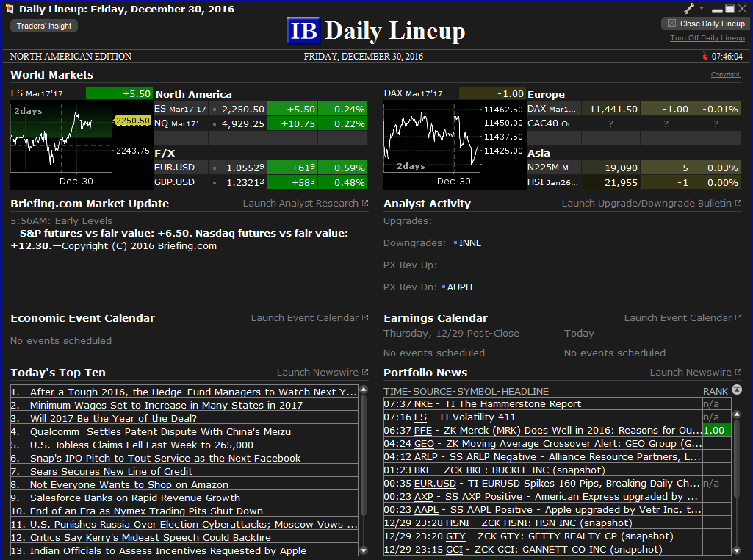Click the Top Ten list scroll up arrow
Screen dimensions: 753x560
pyautogui.click(x=364, y=390)
